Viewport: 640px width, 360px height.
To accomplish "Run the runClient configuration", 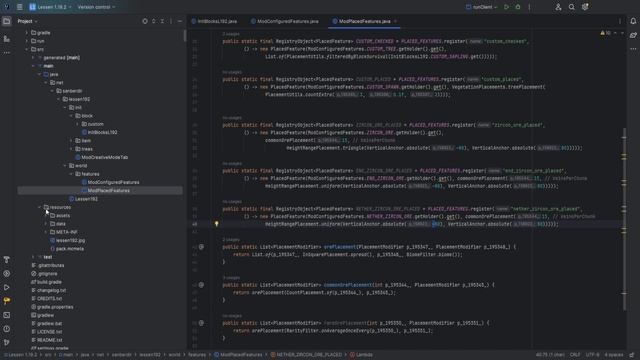I will coord(507,7).
